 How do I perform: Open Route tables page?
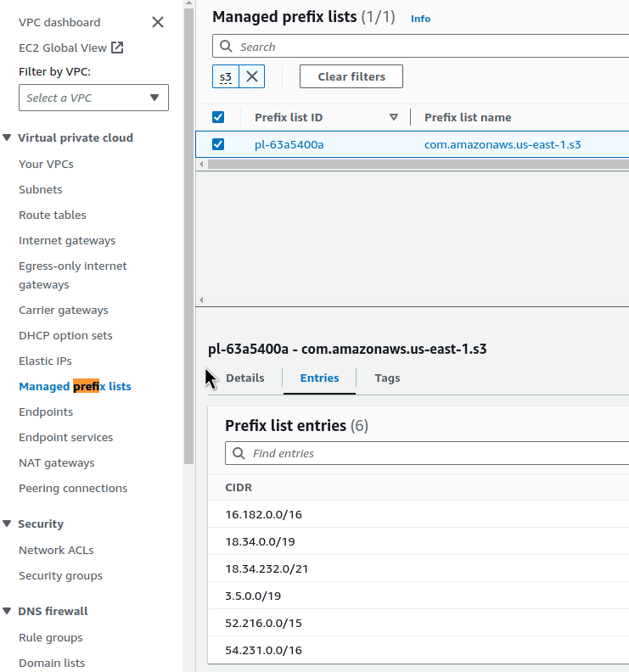pyautogui.click(x=53, y=216)
